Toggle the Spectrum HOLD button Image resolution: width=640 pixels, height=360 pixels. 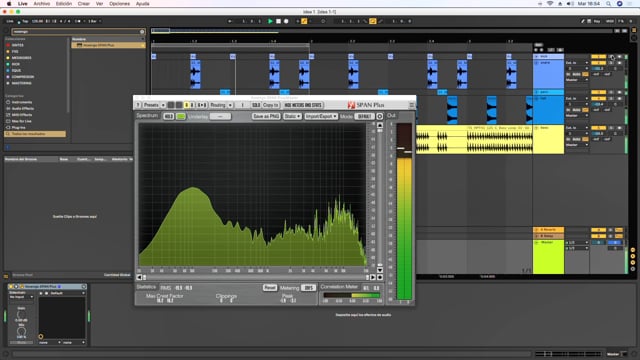[168, 117]
